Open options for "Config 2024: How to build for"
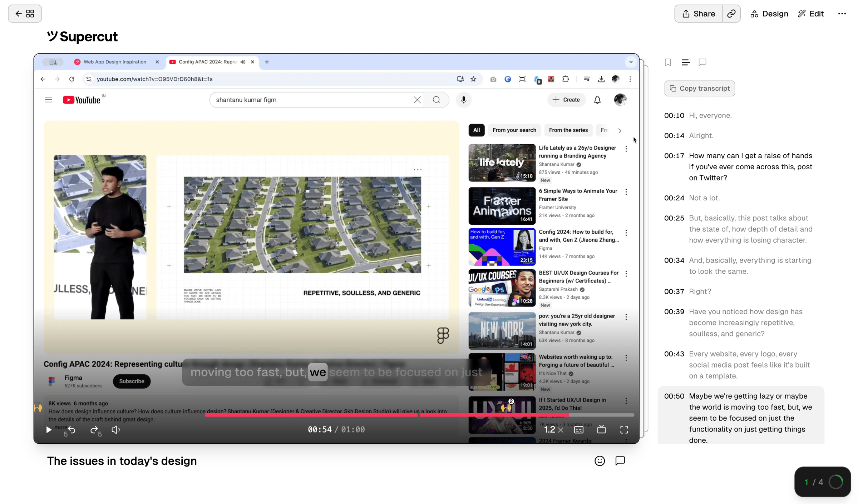Viewport: 858px width, 504px height. point(626,233)
